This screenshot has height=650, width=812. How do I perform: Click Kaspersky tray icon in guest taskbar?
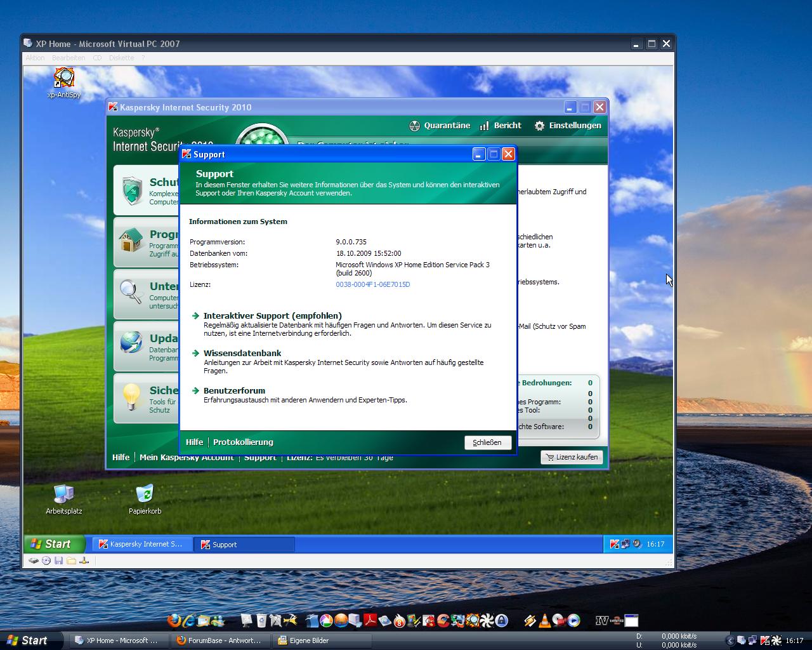click(x=614, y=544)
